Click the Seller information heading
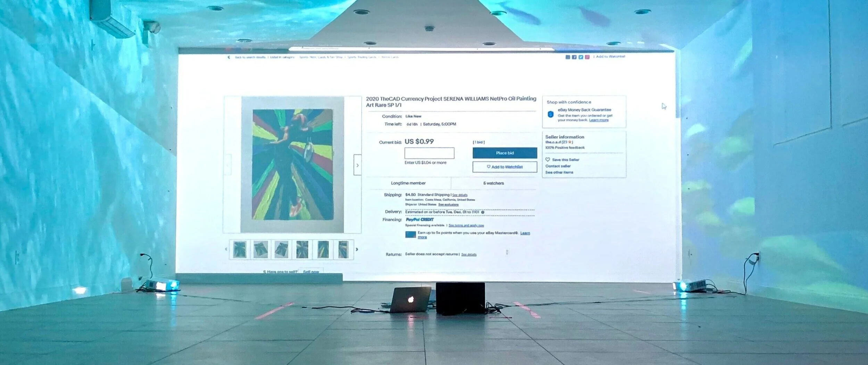This screenshot has height=365, width=868. click(564, 137)
